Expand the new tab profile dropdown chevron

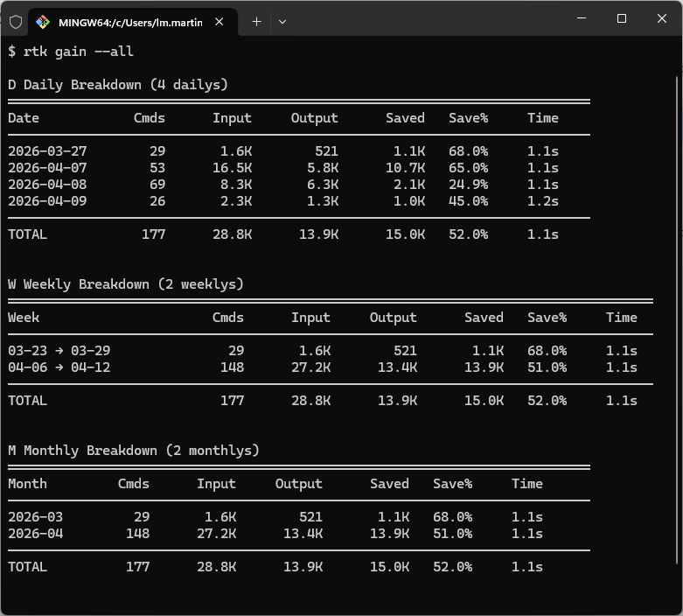coord(282,22)
